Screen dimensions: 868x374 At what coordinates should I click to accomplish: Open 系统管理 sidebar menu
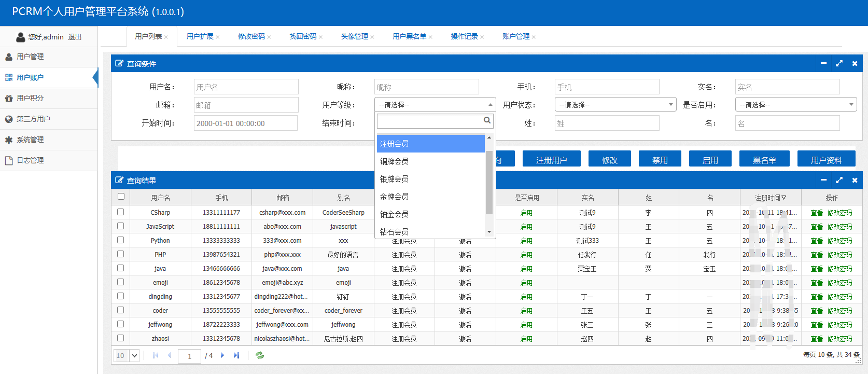pyautogui.click(x=30, y=140)
